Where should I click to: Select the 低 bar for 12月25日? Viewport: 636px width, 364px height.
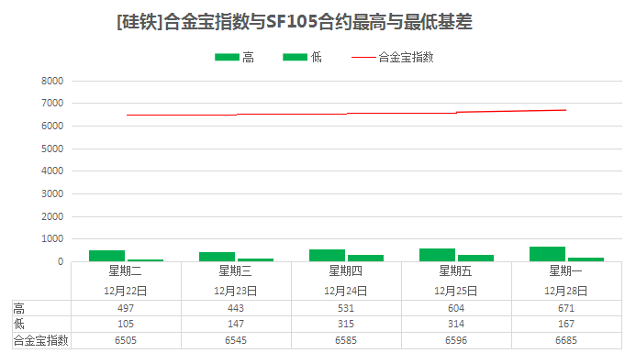click(475, 258)
